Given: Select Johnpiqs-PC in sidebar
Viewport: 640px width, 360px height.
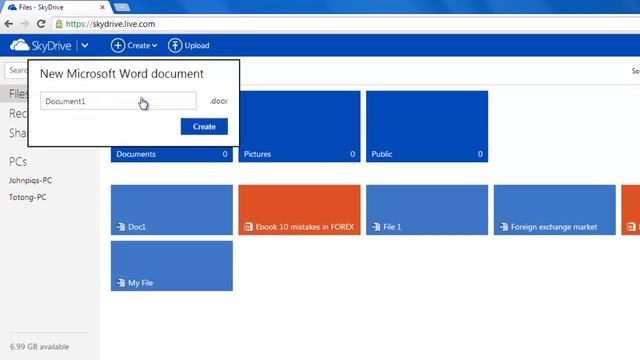Looking at the screenshot, I should [x=31, y=180].
